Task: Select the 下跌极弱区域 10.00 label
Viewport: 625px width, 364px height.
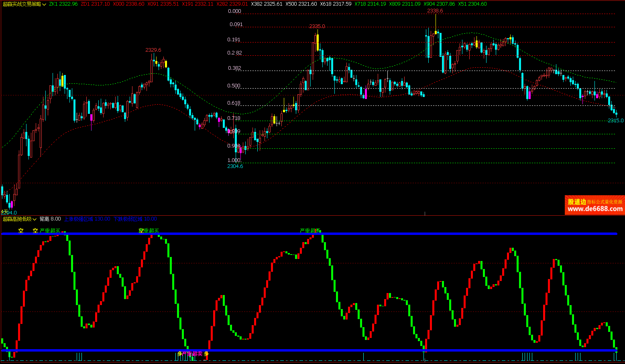Action: 135,219
